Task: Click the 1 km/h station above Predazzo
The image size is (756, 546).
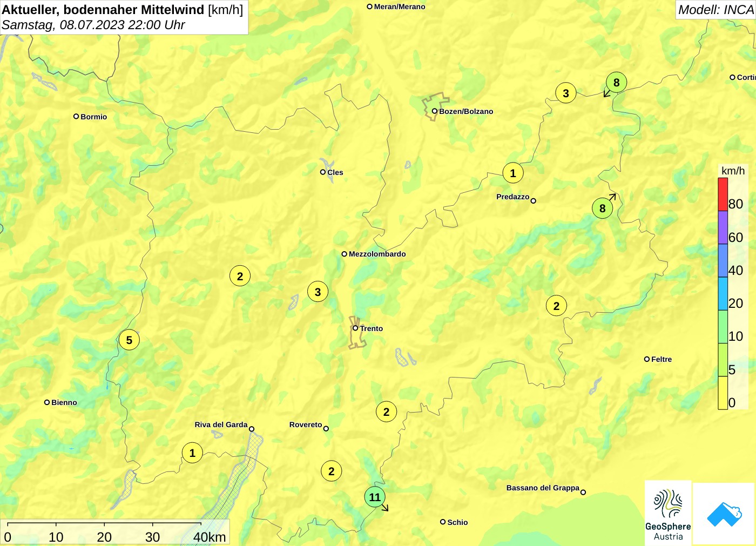Action: click(x=513, y=173)
